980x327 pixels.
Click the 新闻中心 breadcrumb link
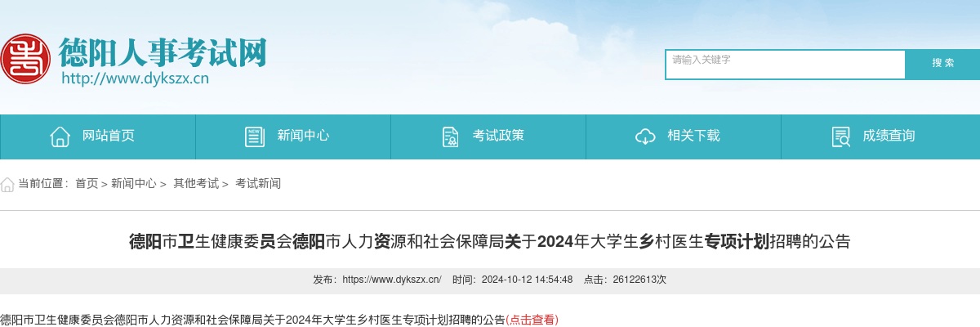coord(134,184)
